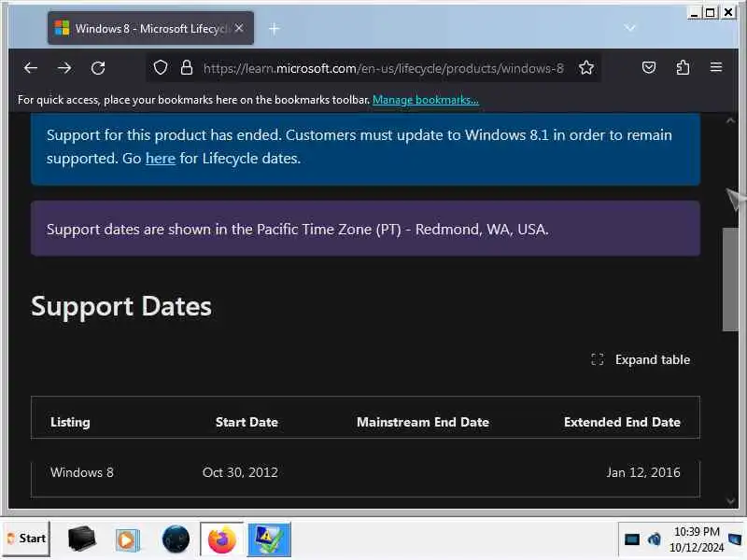Image resolution: width=747 pixels, height=560 pixels.
Task: Select the Windows 8 - Microsoft Lifecycle tab
Action: click(150, 28)
